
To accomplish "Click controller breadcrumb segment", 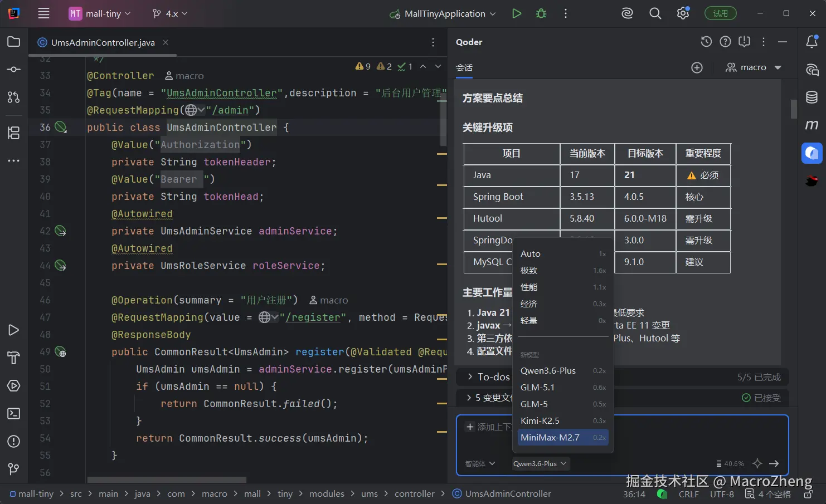I will pyautogui.click(x=414, y=493).
